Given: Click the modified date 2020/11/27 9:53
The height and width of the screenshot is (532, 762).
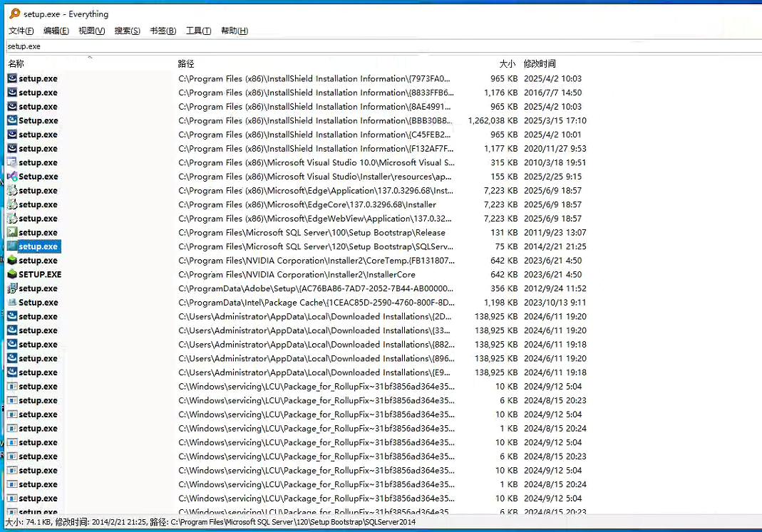Looking at the screenshot, I should 555,149.
